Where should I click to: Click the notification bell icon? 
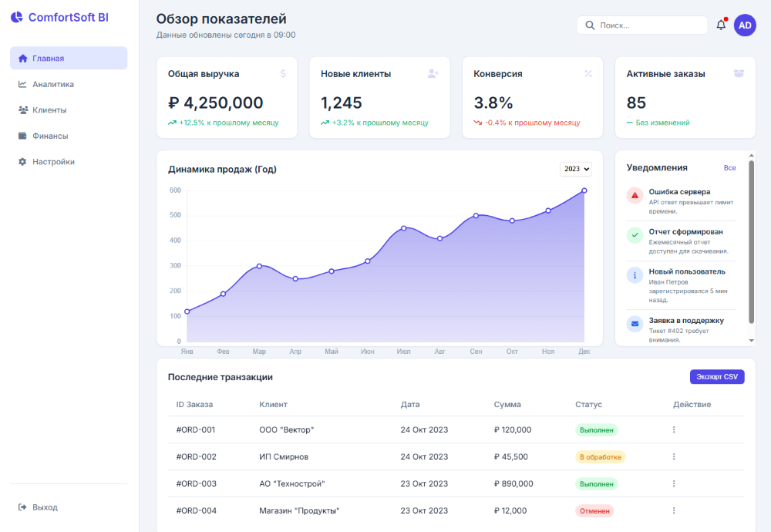click(x=721, y=25)
